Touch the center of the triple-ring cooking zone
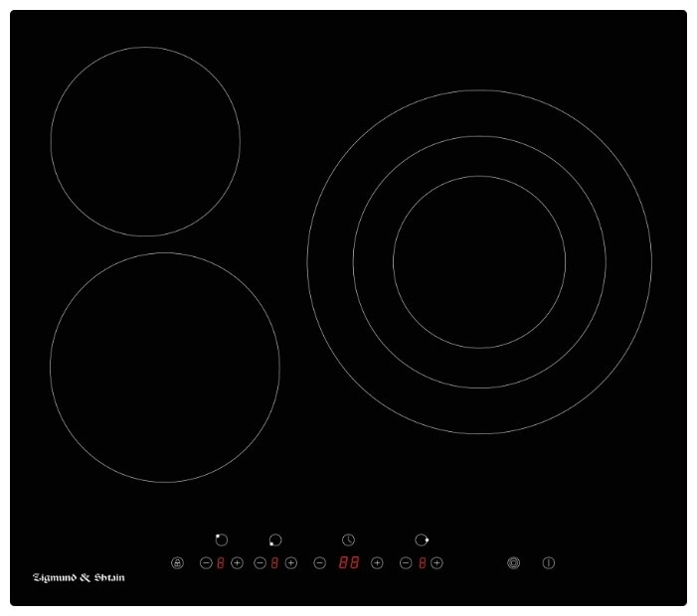 pos(479,262)
